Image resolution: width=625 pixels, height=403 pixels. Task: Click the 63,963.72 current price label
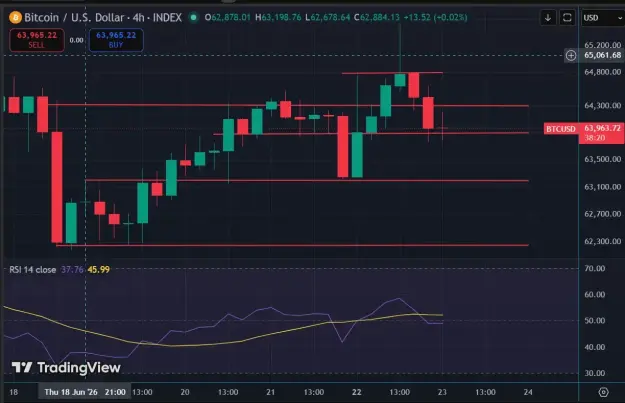point(602,128)
